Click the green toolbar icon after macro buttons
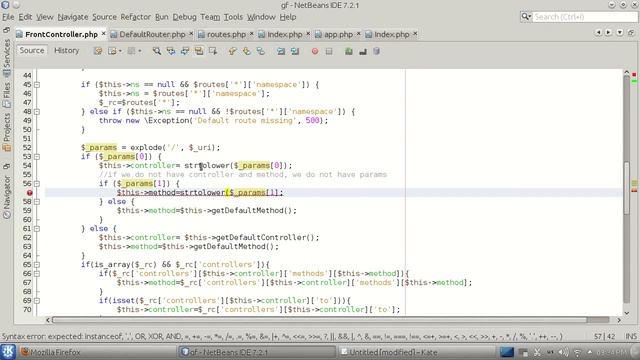Screen dimensions: 640x360 tap(349, 51)
